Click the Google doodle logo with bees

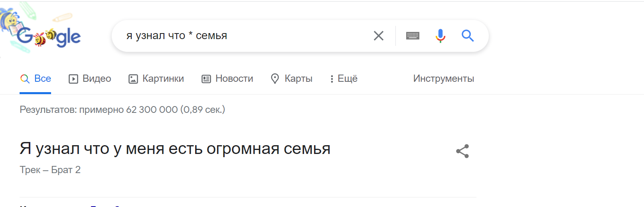click(x=48, y=37)
